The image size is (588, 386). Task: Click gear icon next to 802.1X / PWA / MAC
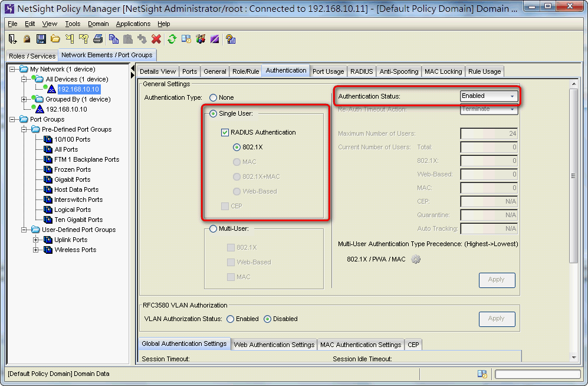416,259
